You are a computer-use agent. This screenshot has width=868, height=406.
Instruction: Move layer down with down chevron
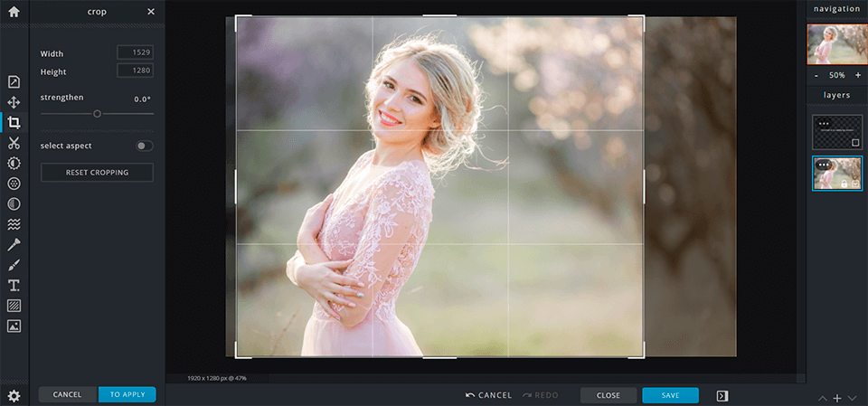click(x=852, y=398)
